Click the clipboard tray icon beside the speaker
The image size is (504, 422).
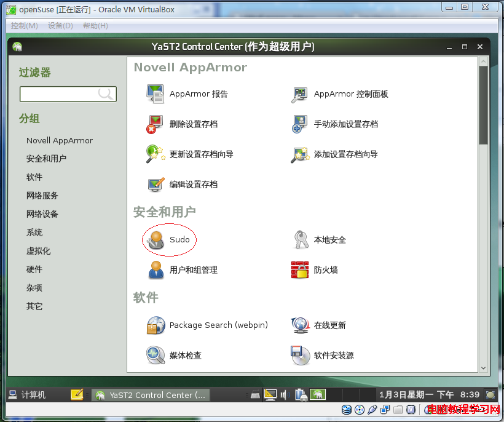point(301,395)
